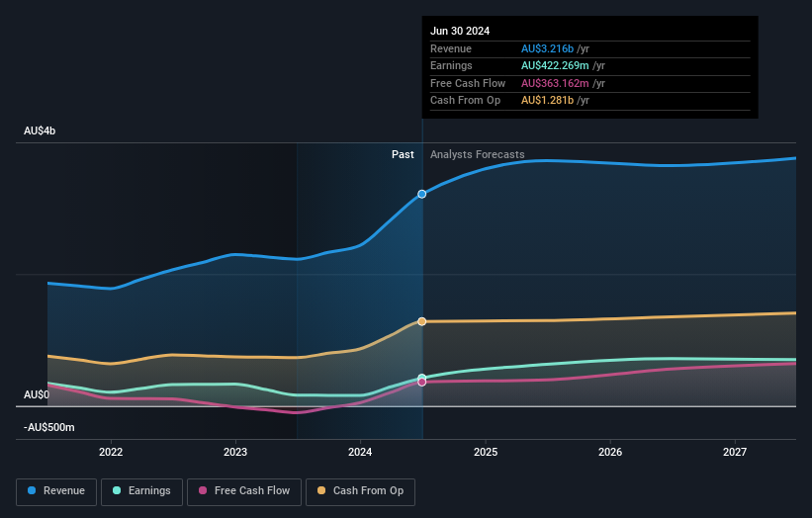Click the 2025 x-axis label
The image size is (812, 518).
[486, 452]
